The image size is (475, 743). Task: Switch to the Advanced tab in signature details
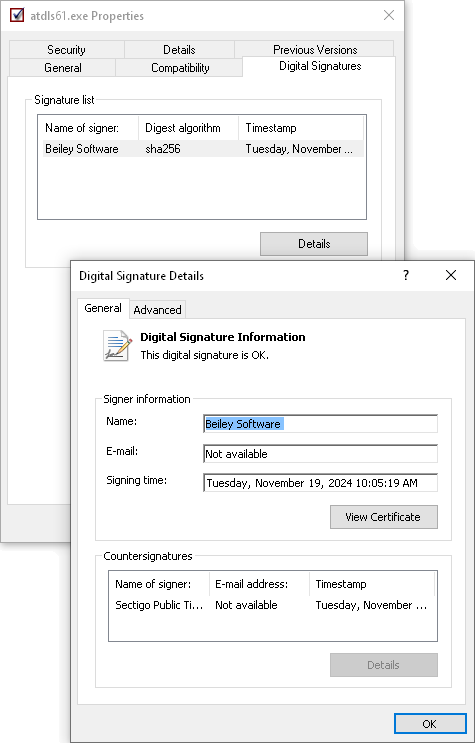[x=157, y=310]
